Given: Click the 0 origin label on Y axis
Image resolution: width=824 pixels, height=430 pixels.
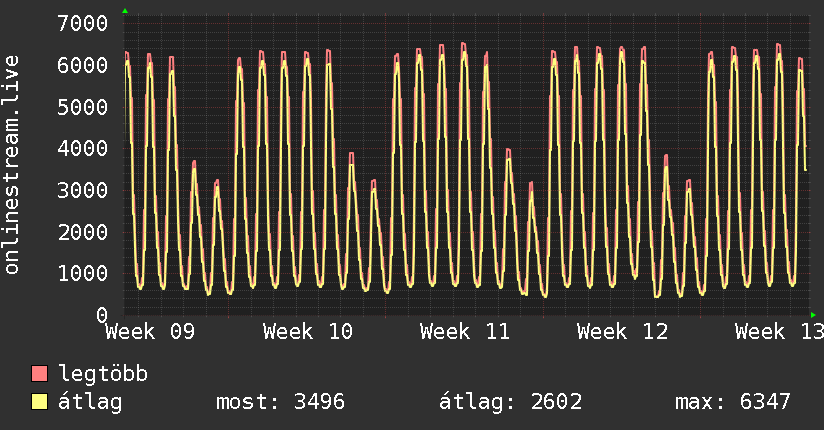Looking at the screenshot, I should 102,314.
